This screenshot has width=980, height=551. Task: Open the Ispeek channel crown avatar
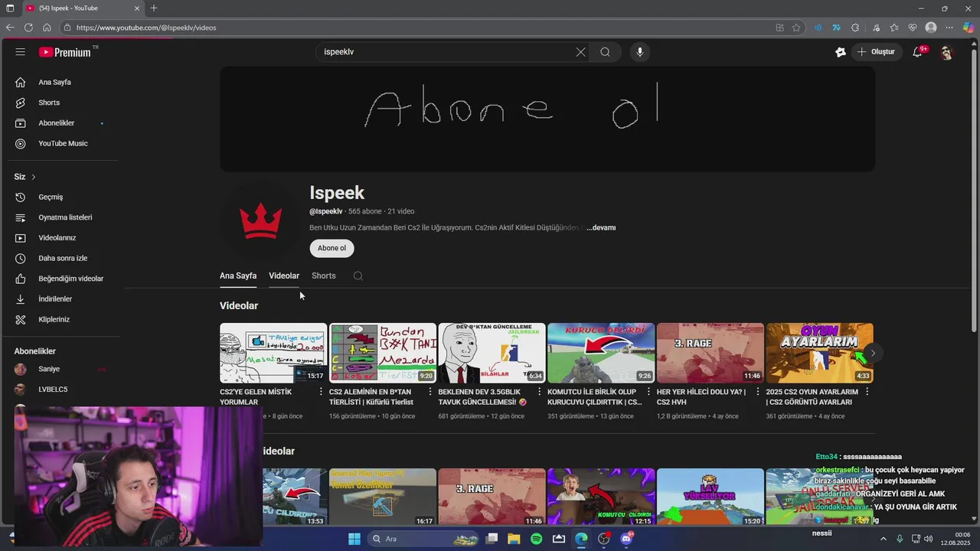click(x=261, y=220)
